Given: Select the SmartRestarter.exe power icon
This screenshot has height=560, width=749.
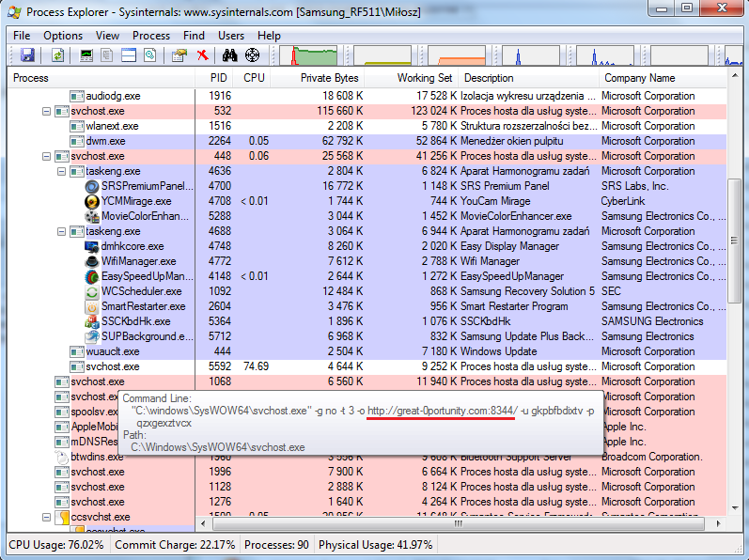Looking at the screenshot, I should coord(92,306).
